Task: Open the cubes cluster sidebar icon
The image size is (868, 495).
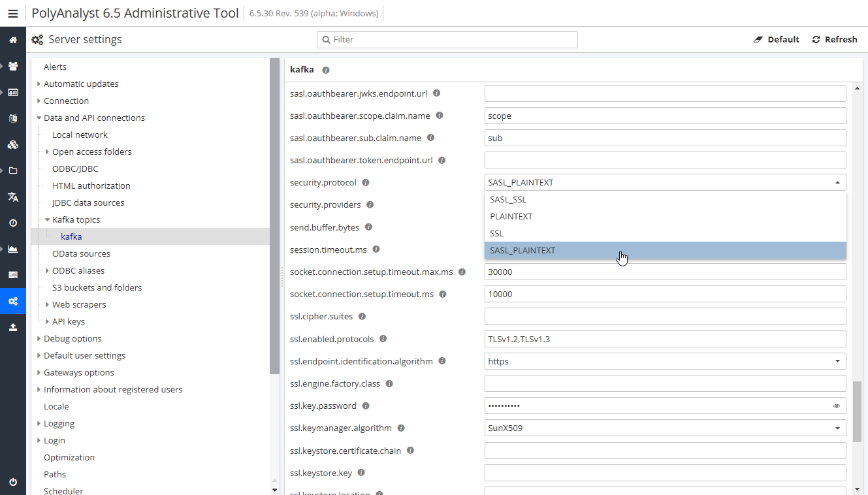Action: (12, 144)
